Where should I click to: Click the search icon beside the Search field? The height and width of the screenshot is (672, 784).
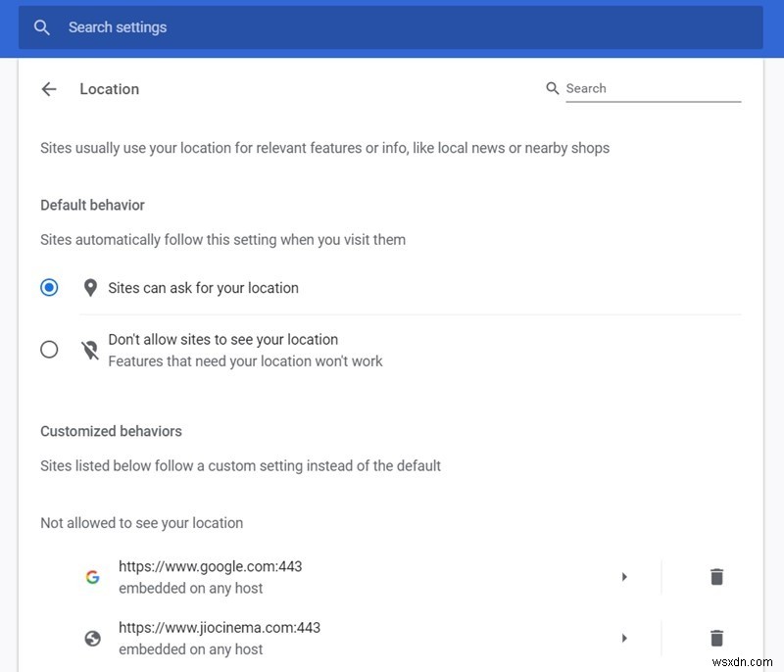553,88
